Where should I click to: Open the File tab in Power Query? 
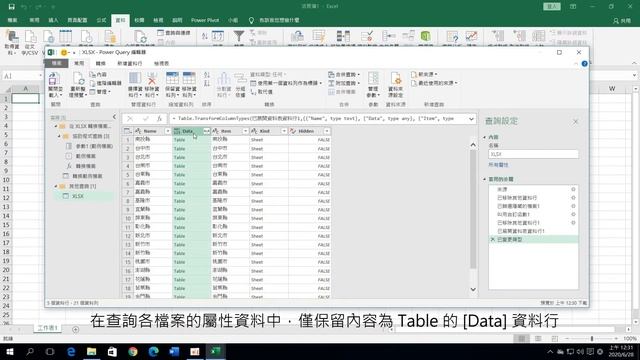[56, 63]
